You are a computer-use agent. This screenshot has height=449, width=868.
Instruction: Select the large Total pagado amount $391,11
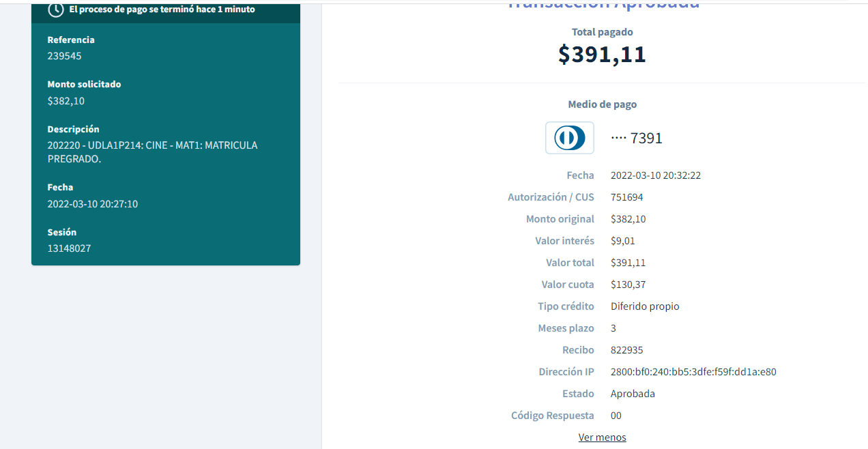coord(602,54)
